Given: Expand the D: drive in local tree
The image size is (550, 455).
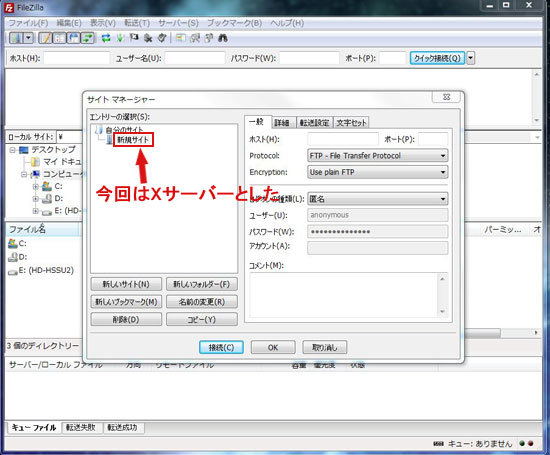Looking at the screenshot, I should click(35, 199).
